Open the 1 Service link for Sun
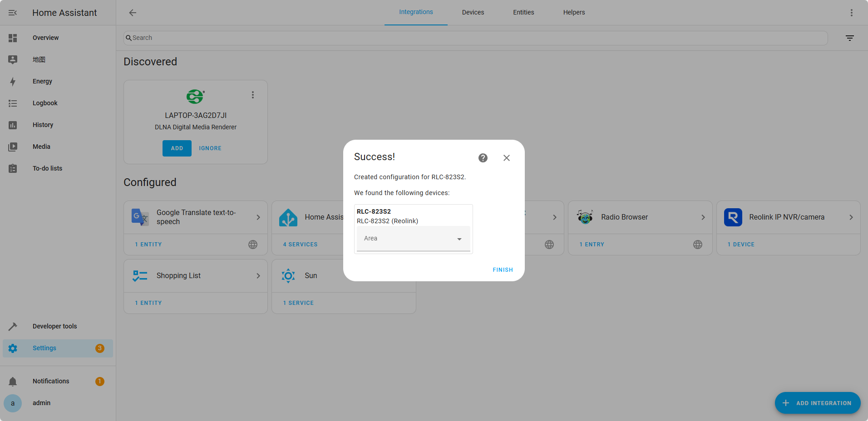 point(298,303)
